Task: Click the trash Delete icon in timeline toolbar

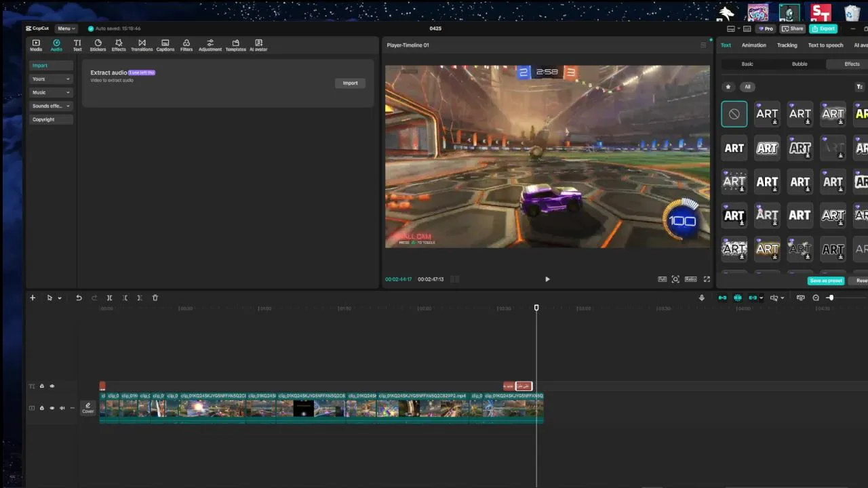Action: pos(155,298)
